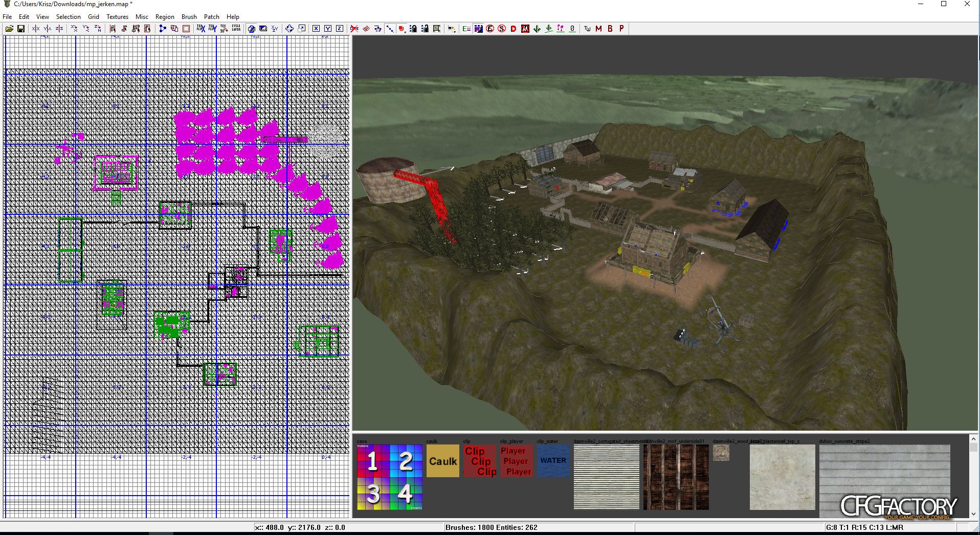Click the red M toolbar button
This screenshot has height=535, width=980.
tap(599, 29)
